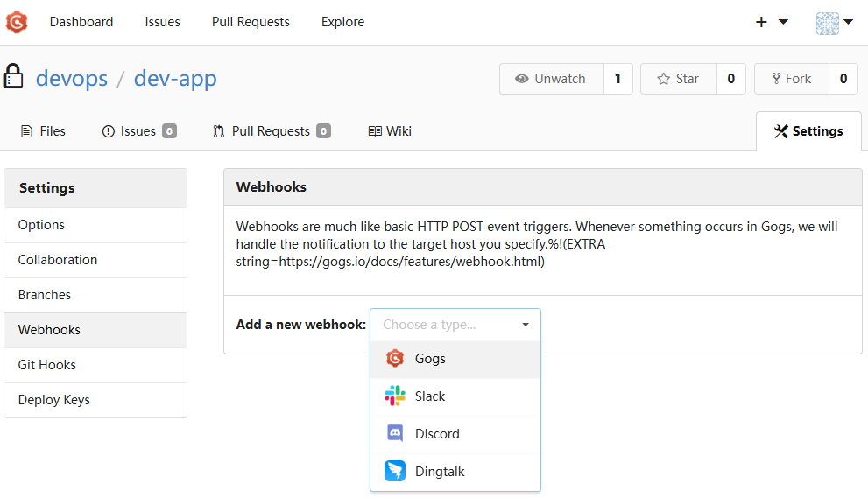Open the plus create-new menu icon
Screen dimensions: 868x498
click(x=761, y=22)
